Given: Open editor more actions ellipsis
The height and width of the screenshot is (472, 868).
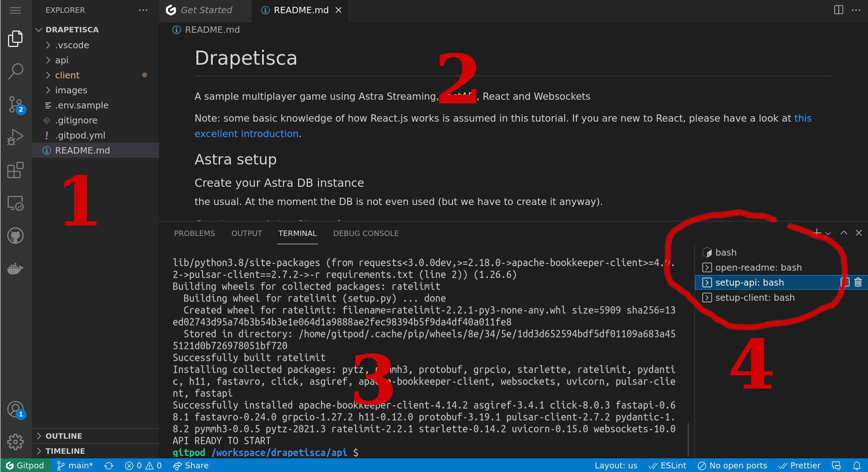Looking at the screenshot, I should (x=856, y=10).
